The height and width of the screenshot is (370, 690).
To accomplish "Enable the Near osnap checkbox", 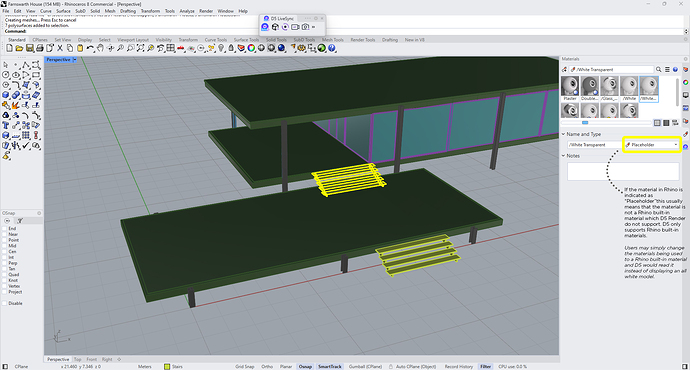I will click(4, 234).
